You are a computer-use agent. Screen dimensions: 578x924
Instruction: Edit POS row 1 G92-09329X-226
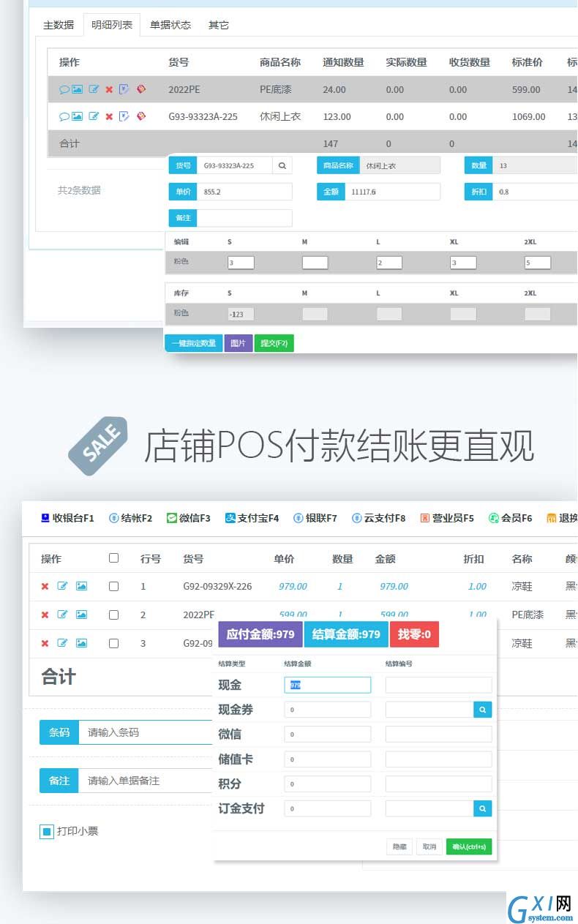(x=62, y=586)
